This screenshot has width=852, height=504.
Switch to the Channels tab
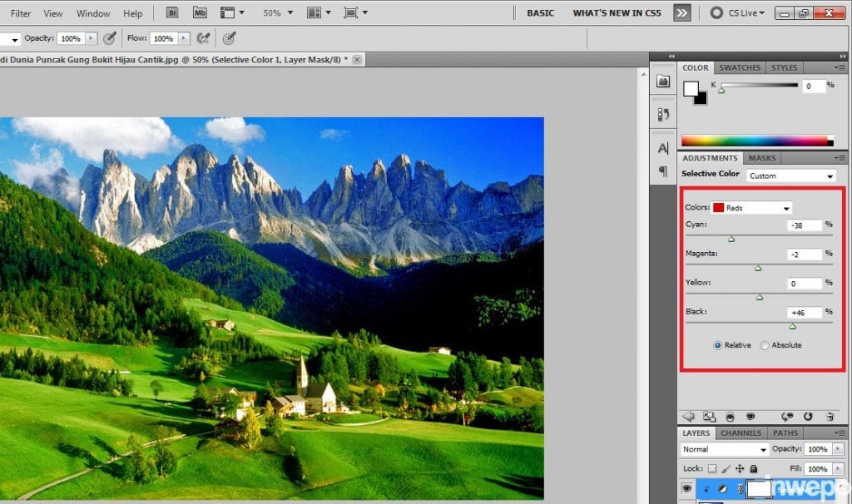(x=741, y=432)
